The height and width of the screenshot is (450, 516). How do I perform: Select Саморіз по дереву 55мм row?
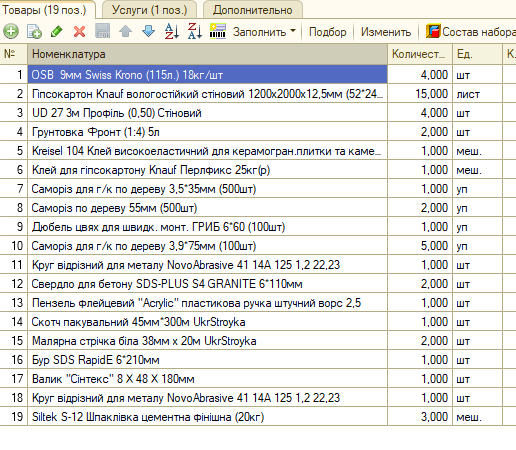pyautogui.click(x=207, y=208)
